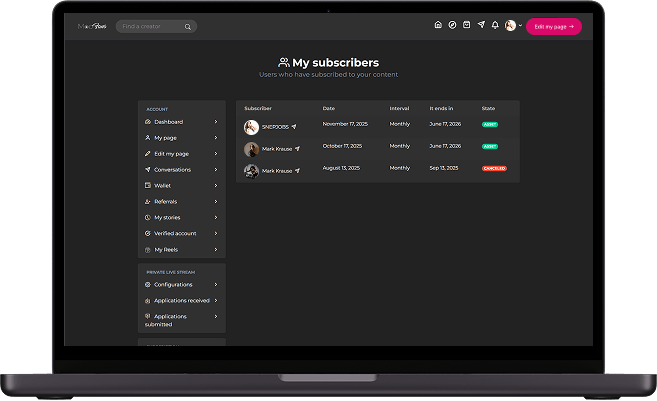This screenshot has height=401, width=657.
Task: Click the chevron on the Wallet row
Action: [216, 186]
